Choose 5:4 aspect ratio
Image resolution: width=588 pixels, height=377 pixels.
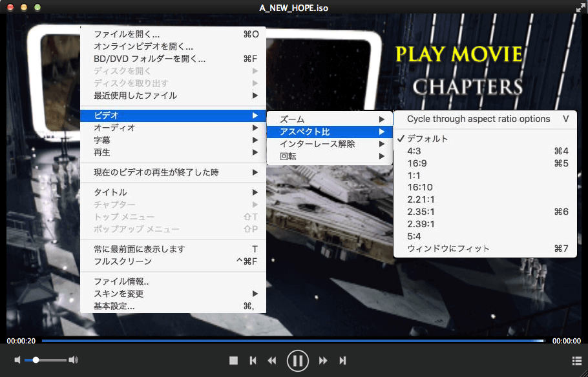pos(485,236)
